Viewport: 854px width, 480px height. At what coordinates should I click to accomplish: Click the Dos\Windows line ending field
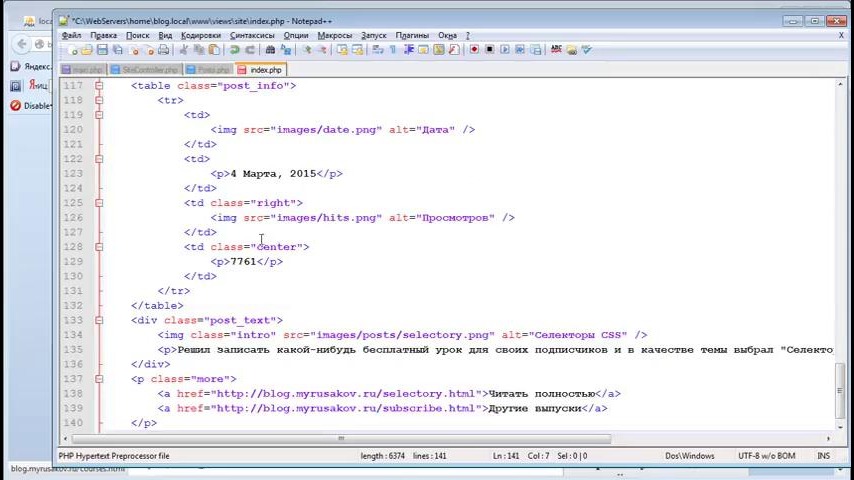click(x=690, y=456)
